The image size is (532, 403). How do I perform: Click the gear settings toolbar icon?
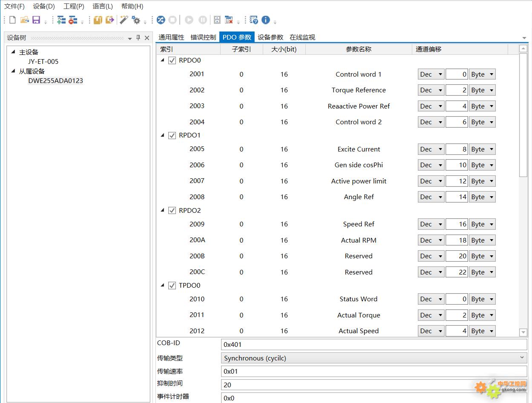136,20
